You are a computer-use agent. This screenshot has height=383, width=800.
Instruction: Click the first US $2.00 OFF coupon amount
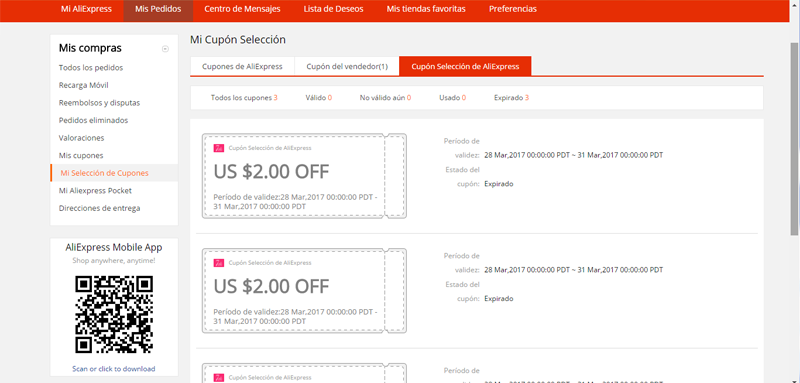[x=271, y=172]
